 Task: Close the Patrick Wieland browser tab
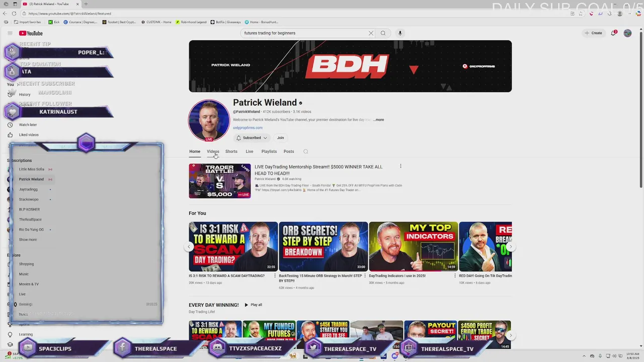[77, 4]
